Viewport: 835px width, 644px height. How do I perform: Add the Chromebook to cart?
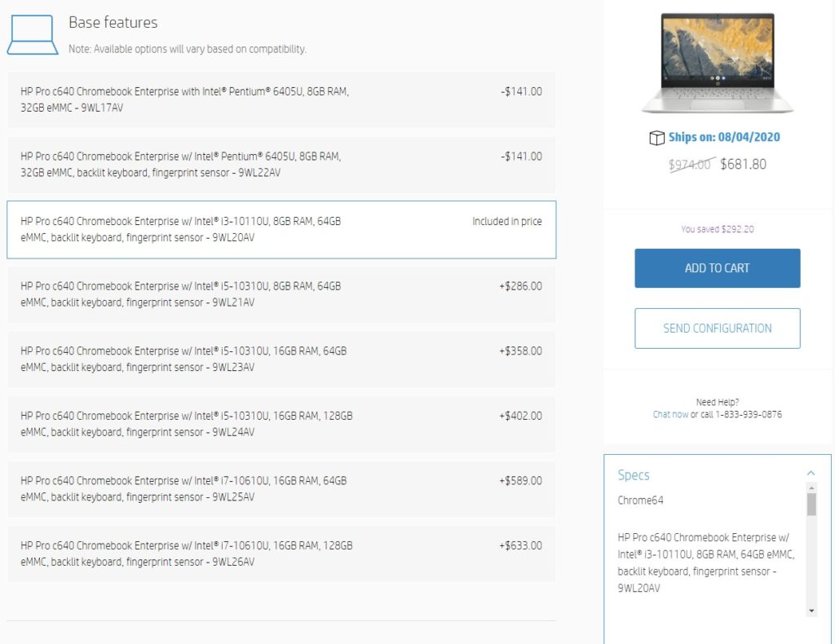(x=717, y=268)
